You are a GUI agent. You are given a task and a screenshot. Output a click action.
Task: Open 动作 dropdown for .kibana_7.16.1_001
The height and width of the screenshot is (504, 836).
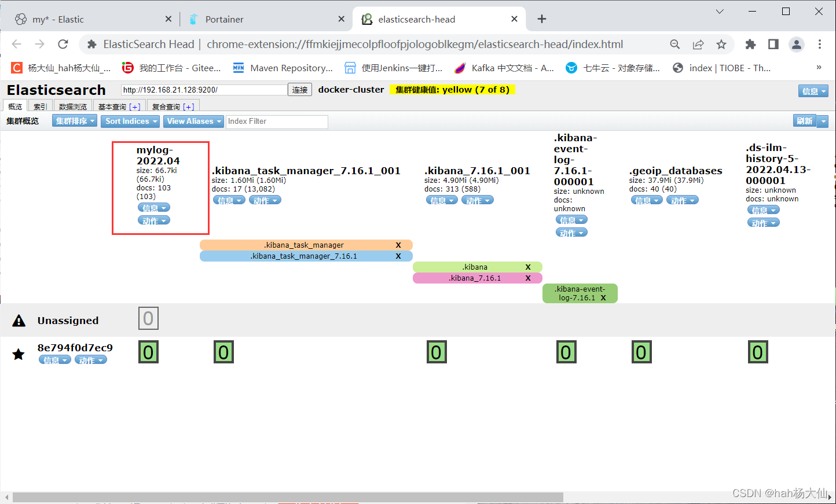pos(478,200)
